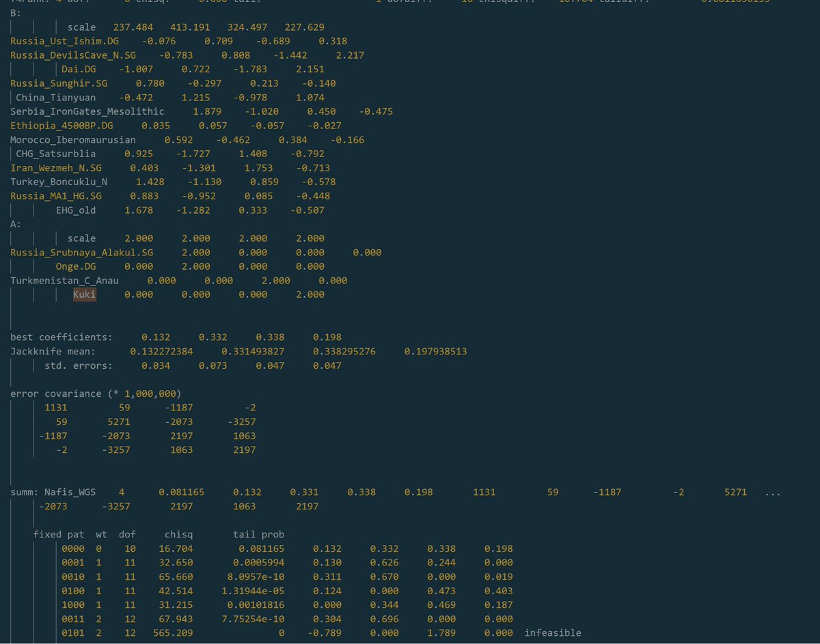Select chisq value 65.660
Image resolution: width=820 pixels, height=644 pixels.
point(176,576)
